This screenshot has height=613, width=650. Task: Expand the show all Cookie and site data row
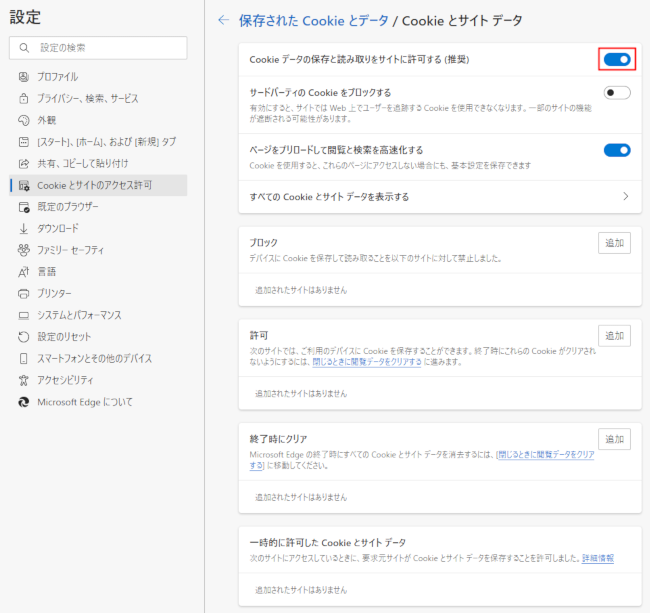625,197
